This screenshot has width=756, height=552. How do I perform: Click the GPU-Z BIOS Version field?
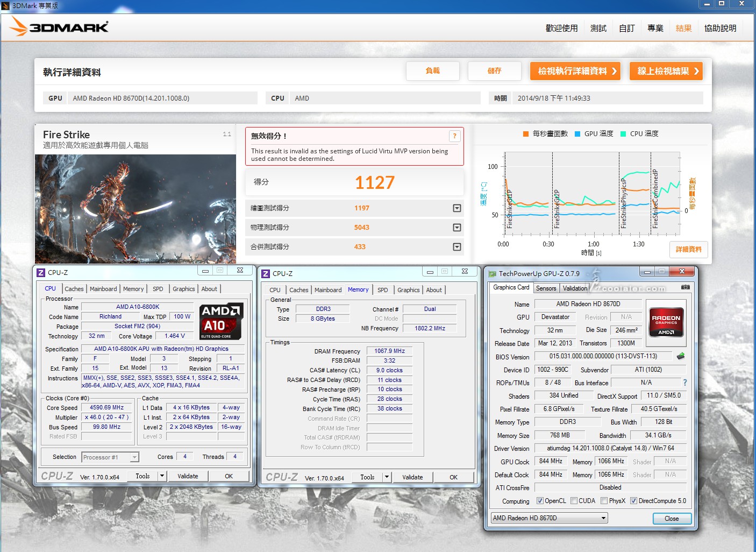click(x=603, y=356)
